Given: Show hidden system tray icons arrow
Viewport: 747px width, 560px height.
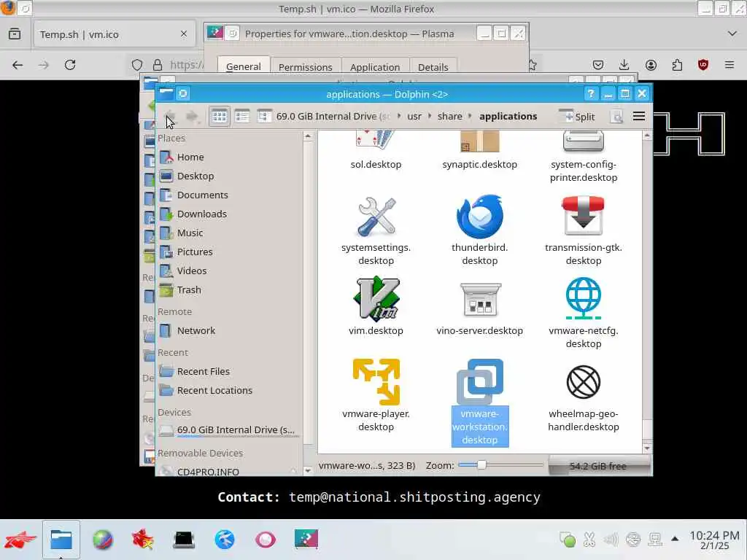Looking at the screenshot, I should tap(675, 539).
